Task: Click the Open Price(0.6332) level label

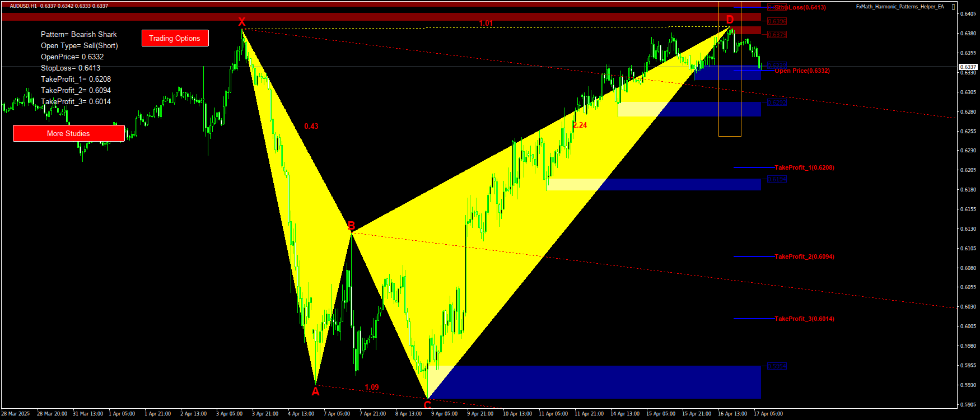Action: point(802,71)
